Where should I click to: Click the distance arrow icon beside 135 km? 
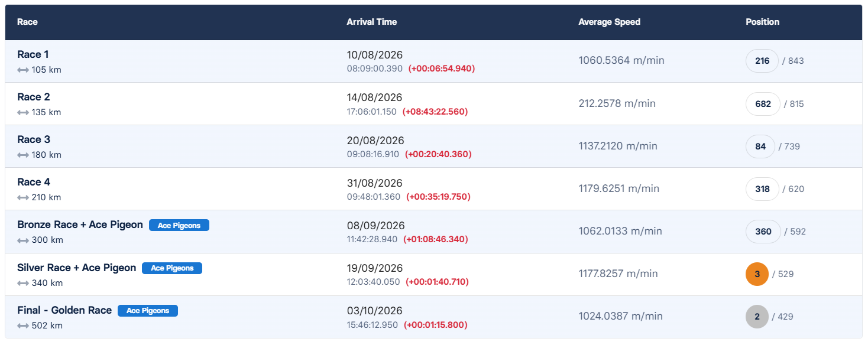click(x=23, y=112)
